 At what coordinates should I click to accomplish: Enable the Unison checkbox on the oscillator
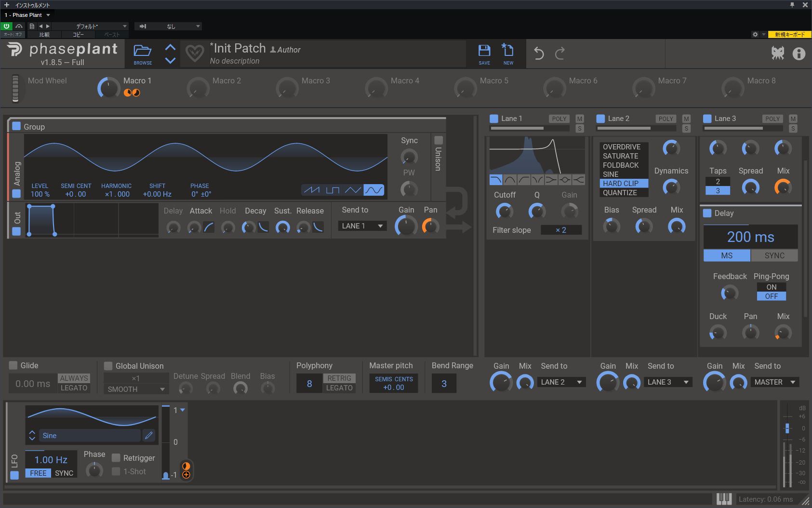coord(439,140)
